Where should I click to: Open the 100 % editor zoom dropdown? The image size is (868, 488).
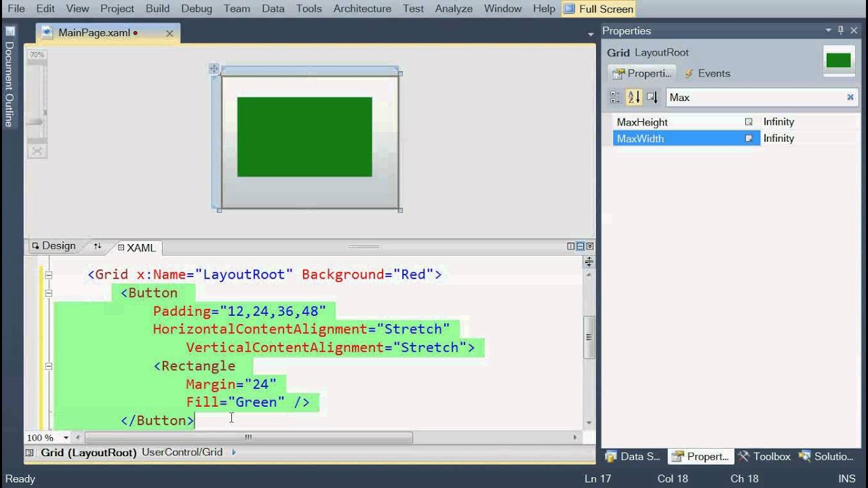coord(66,438)
